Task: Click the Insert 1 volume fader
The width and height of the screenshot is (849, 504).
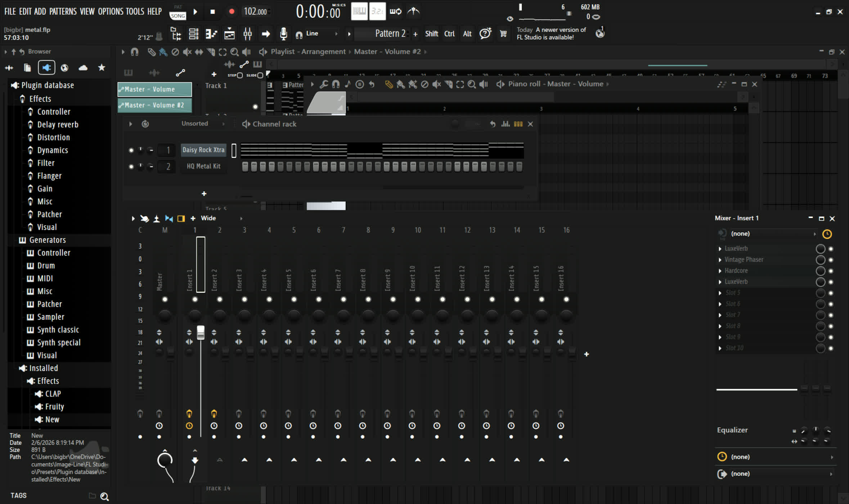Action: coord(201,333)
